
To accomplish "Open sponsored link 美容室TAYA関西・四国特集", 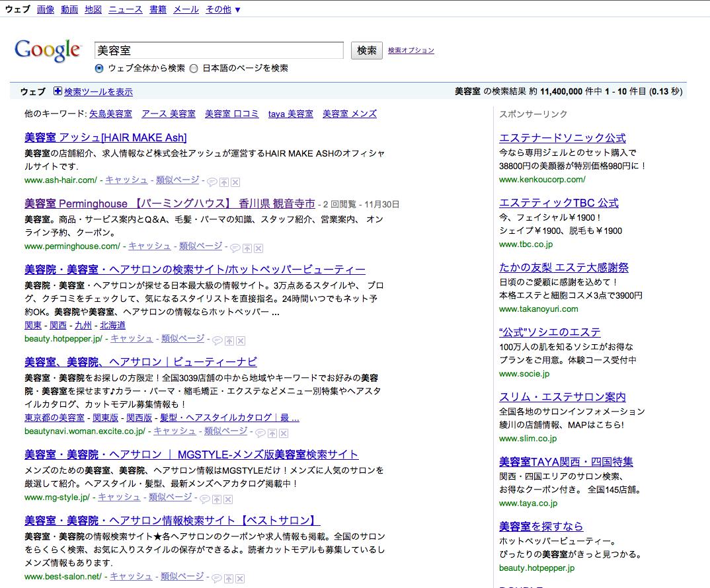I will 566,462.
